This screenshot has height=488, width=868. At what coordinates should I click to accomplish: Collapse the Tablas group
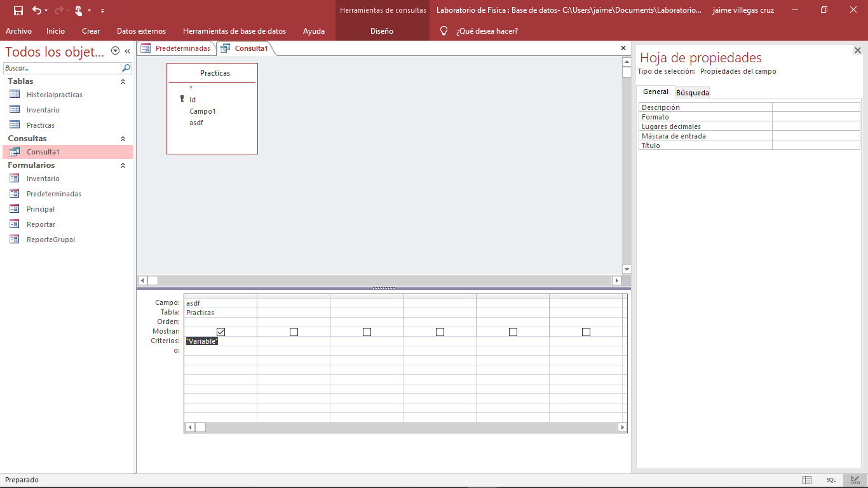(123, 81)
